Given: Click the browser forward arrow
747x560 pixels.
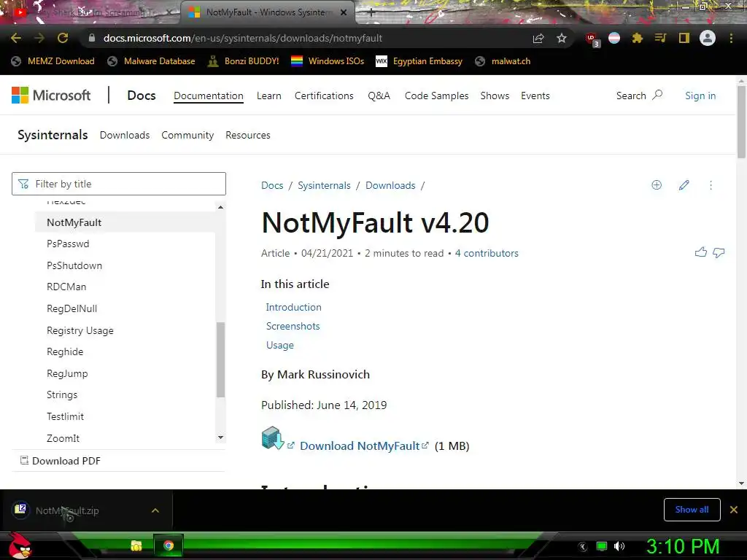Looking at the screenshot, I should pyautogui.click(x=39, y=38).
